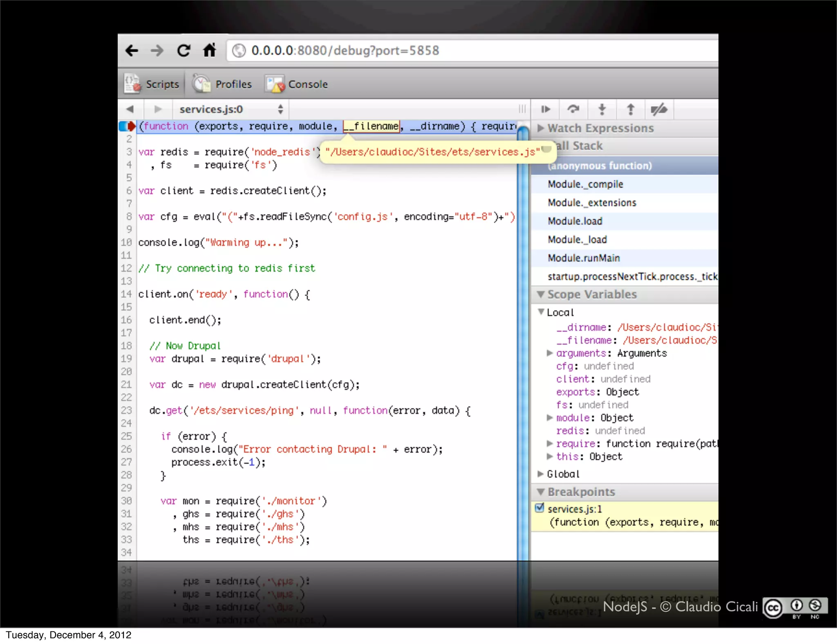This screenshot has height=644, width=837.
Task: Select the client undefined variable
Action: (603, 379)
